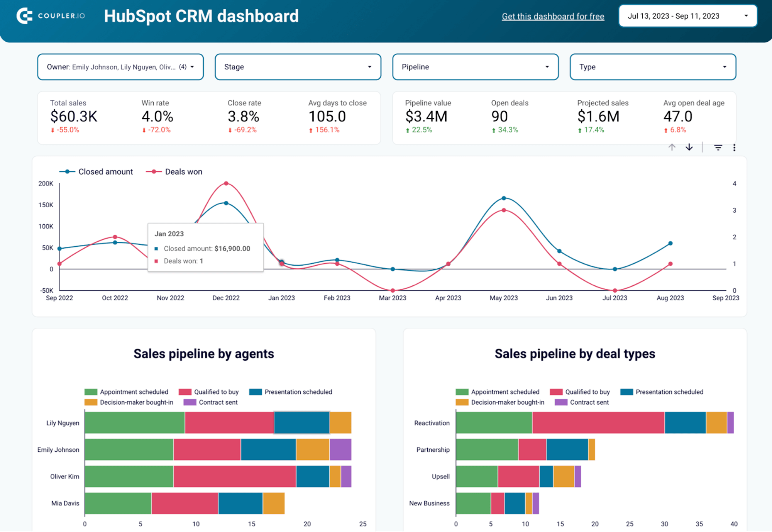Screen dimensions: 772x532
Task: Open the three-dot chart options menu
Action: click(735, 147)
